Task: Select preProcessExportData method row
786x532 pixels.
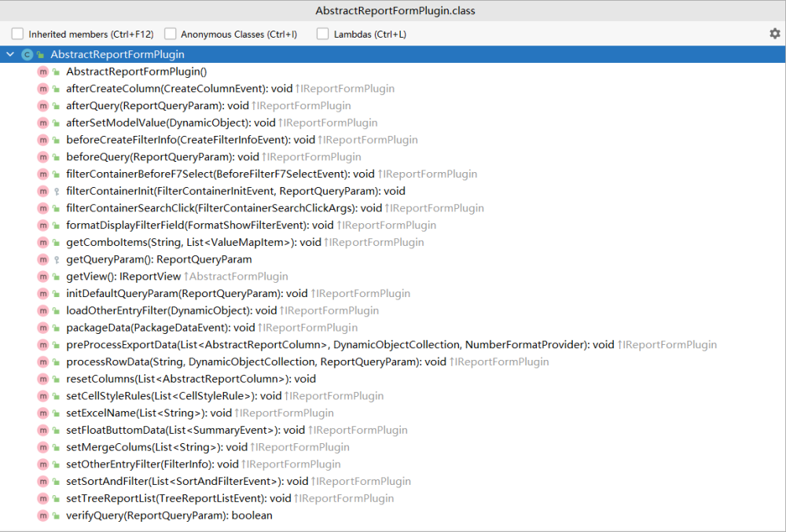Action: (x=392, y=345)
